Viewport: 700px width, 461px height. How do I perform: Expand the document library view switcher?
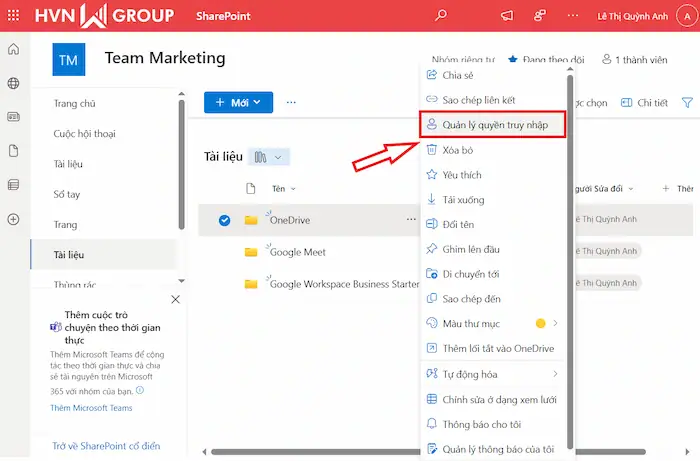[x=269, y=157]
